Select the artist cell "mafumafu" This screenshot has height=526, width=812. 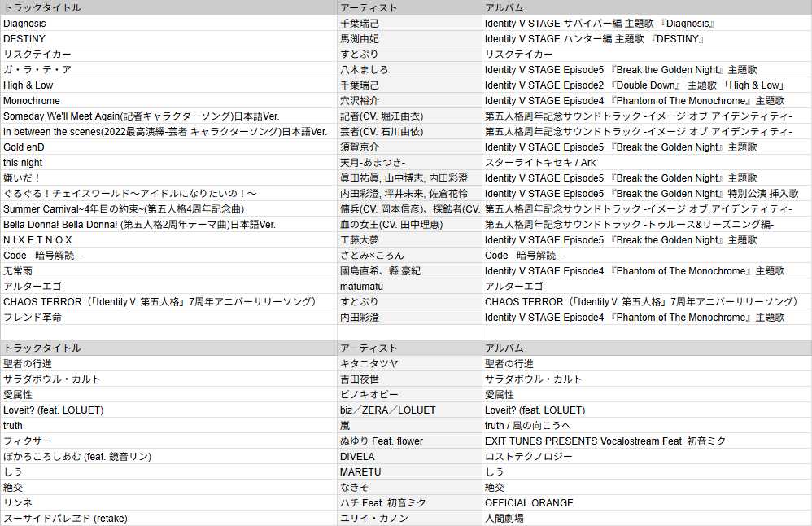(409, 287)
